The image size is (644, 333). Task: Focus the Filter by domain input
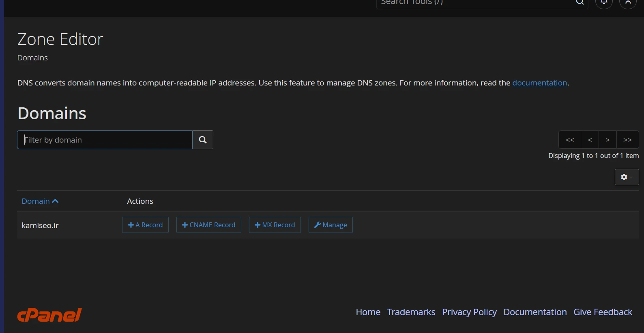point(105,140)
